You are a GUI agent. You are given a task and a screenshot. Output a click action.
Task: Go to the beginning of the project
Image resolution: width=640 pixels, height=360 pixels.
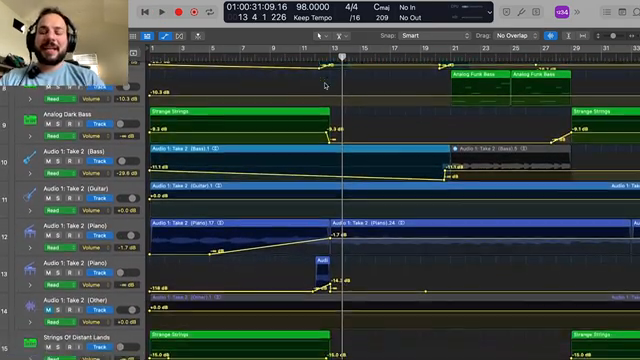tap(144, 12)
